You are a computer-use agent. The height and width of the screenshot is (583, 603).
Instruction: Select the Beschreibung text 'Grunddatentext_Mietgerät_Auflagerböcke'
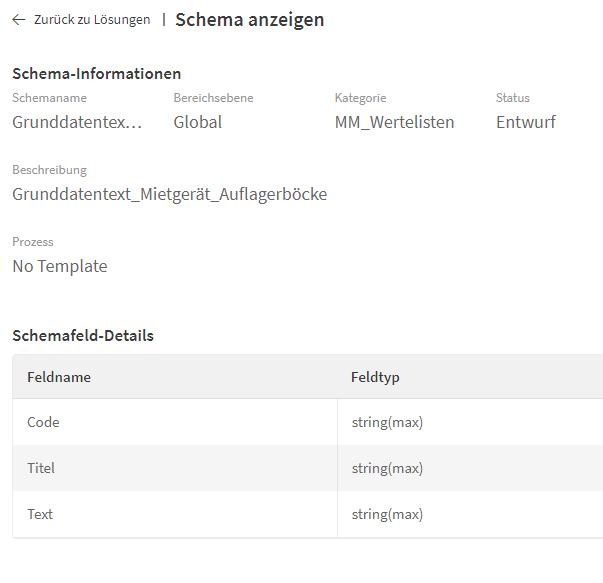pyautogui.click(x=169, y=194)
